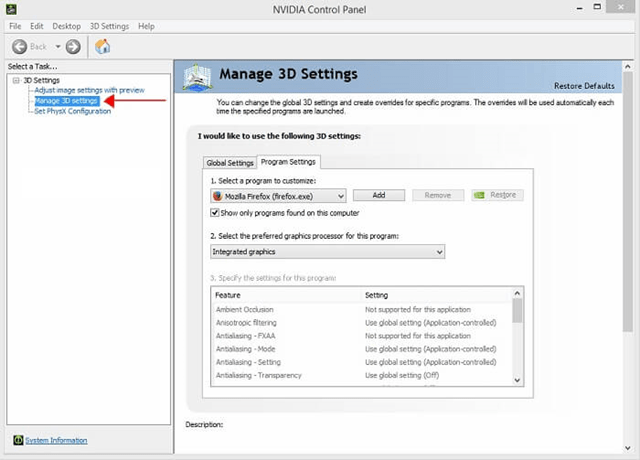Click the System Information icon
640x460 pixels.
[18, 440]
